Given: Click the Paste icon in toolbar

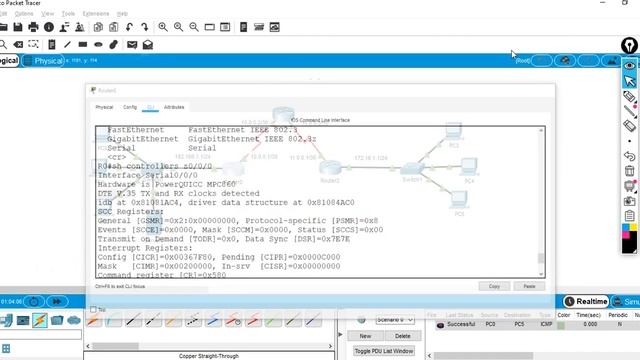Looking at the screenshot, I should 113,27.
